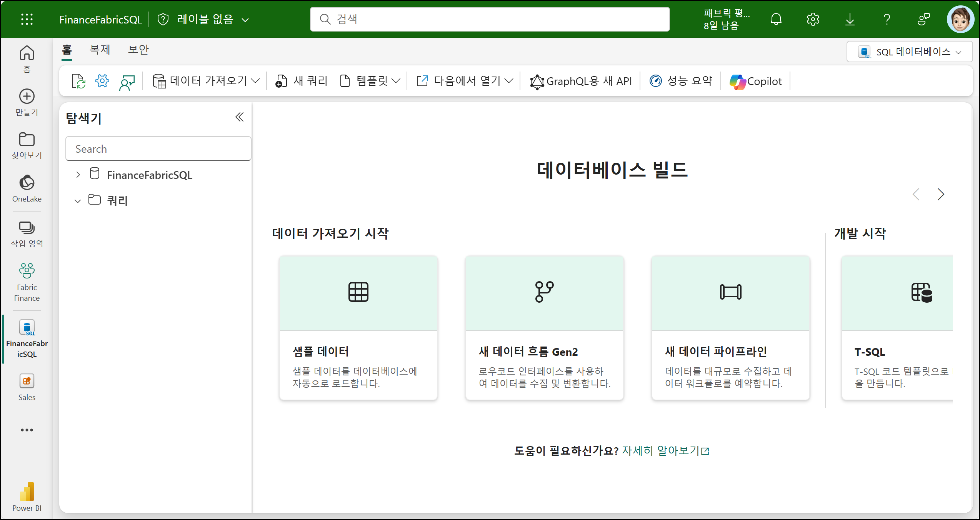Collapse the 탐색기 explorer pane
The image size is (980, 520).
239,117
